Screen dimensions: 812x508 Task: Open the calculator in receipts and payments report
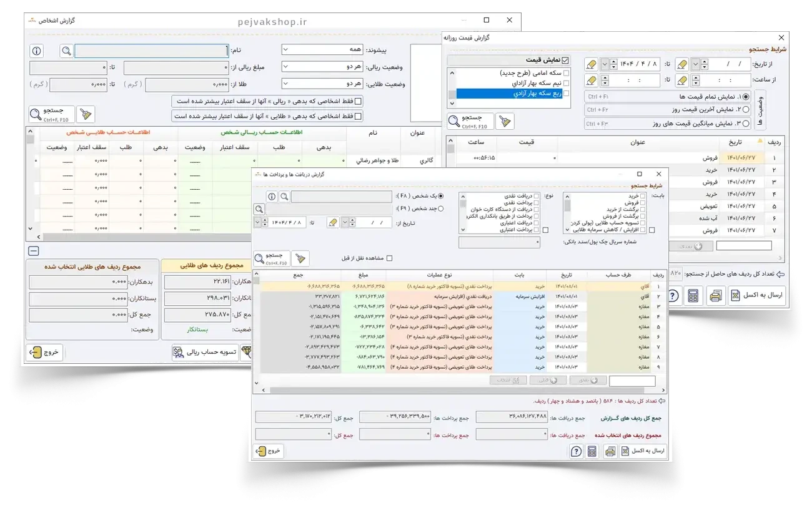pyautogui.click(x=592, y=451)
